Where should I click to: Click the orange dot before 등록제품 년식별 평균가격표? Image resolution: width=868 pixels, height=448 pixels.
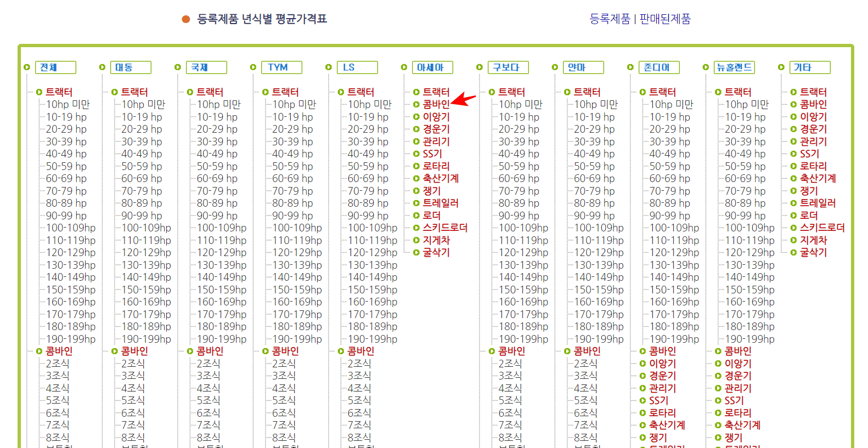[186, 19]
